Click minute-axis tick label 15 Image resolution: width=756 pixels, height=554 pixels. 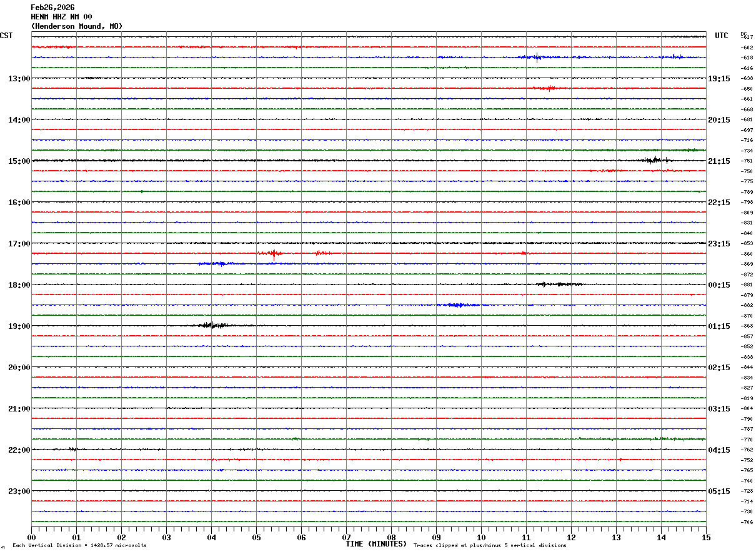pyautogui.click(x=706, y=537)
